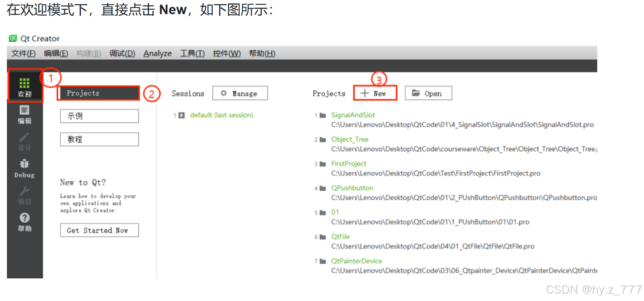Viewport: 644px width, 301px height.
Task: Open the 构建(B) menu
Action: click(89, 53)
